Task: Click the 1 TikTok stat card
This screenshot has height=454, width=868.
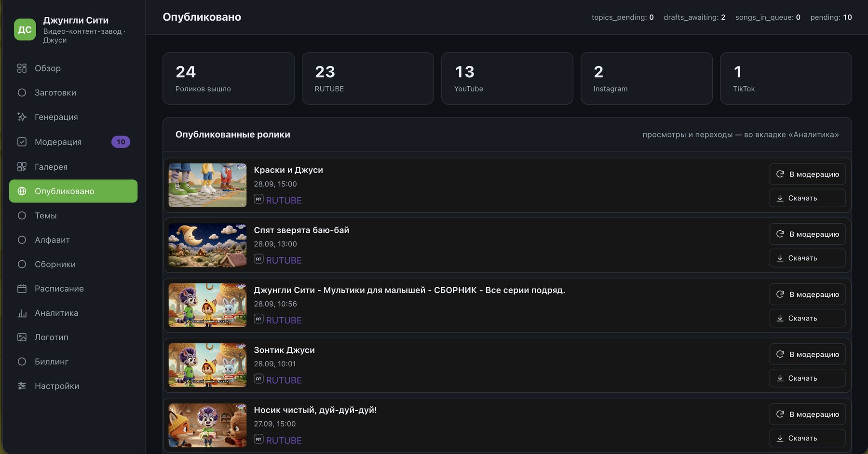Action: pyautogui.click(x=786, y=79)
